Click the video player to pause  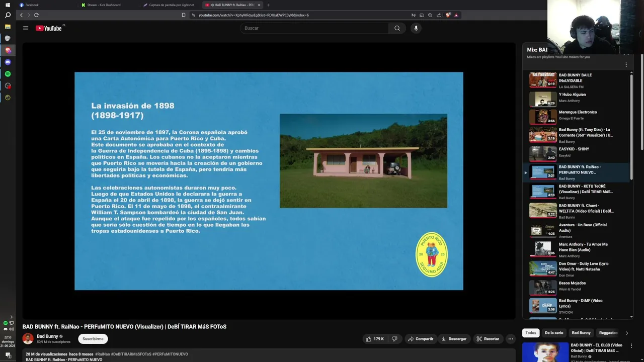[x=269, y=181]
